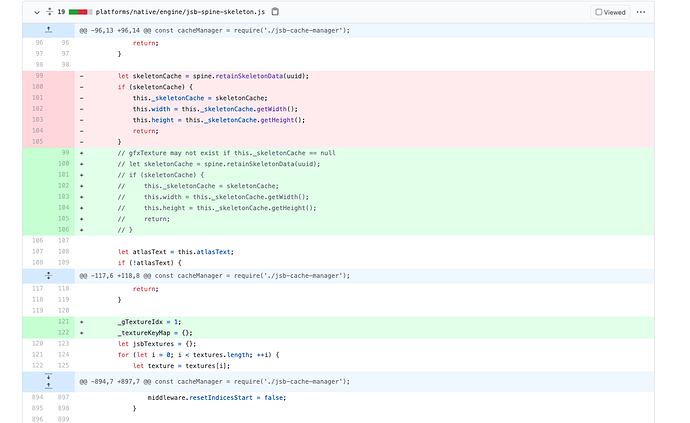Click the plus marker on the _gTextureIdx line
The height and width of the screenshot is (423, 690).
pos(81,321)
